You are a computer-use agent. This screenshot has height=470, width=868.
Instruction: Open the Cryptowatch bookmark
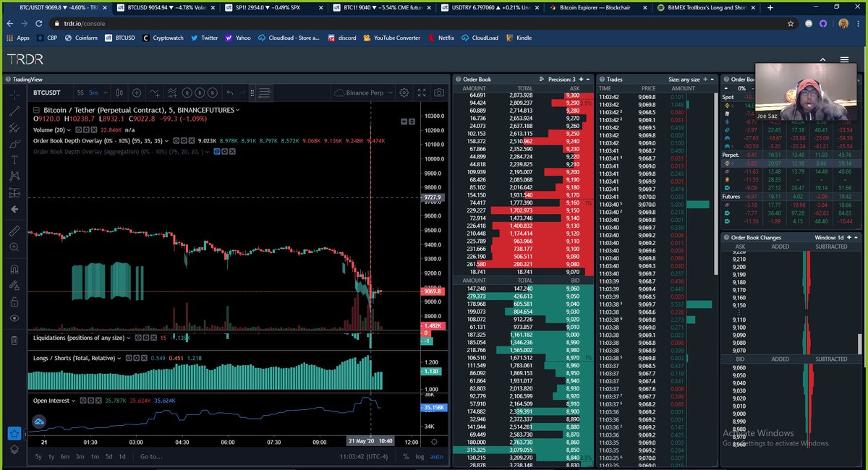164,38
